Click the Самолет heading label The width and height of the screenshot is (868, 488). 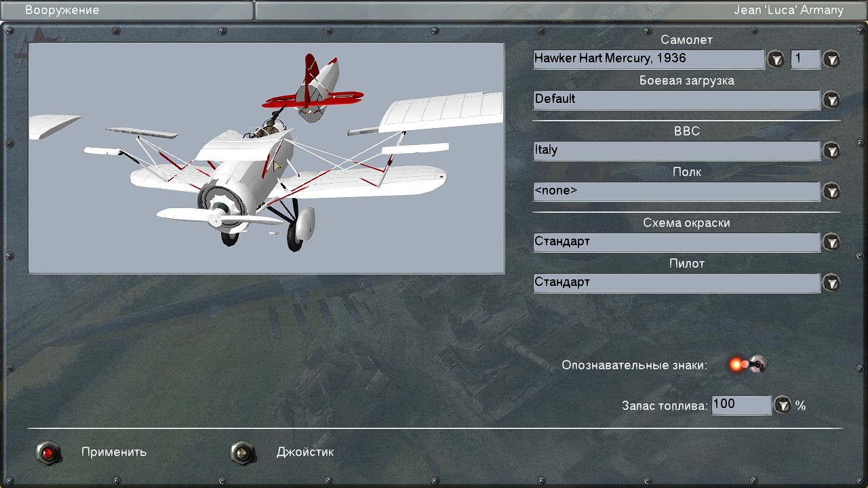point(687,40)
